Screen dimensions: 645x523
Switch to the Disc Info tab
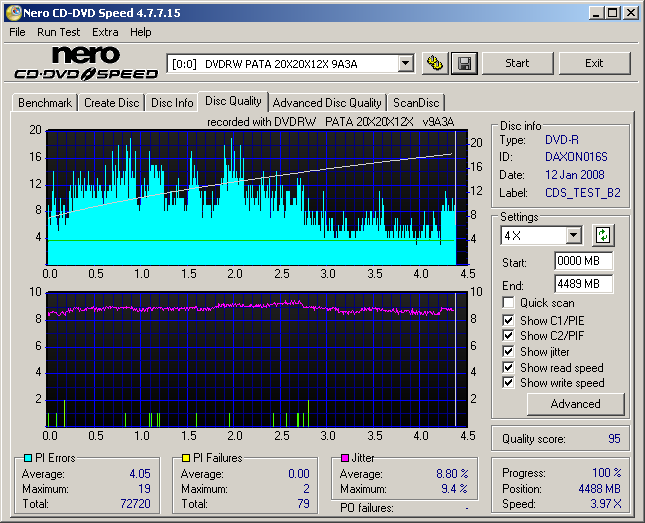(172, 102)
